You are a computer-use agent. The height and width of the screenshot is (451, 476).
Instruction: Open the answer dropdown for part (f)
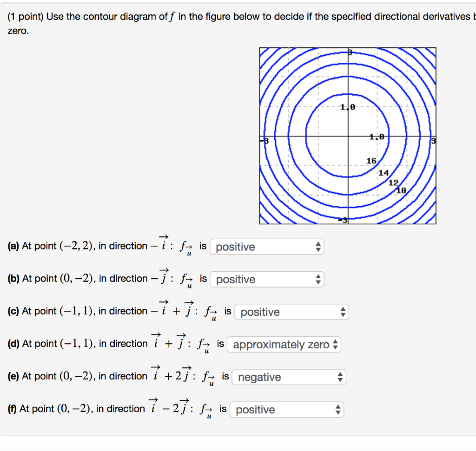tap(287, 409)
